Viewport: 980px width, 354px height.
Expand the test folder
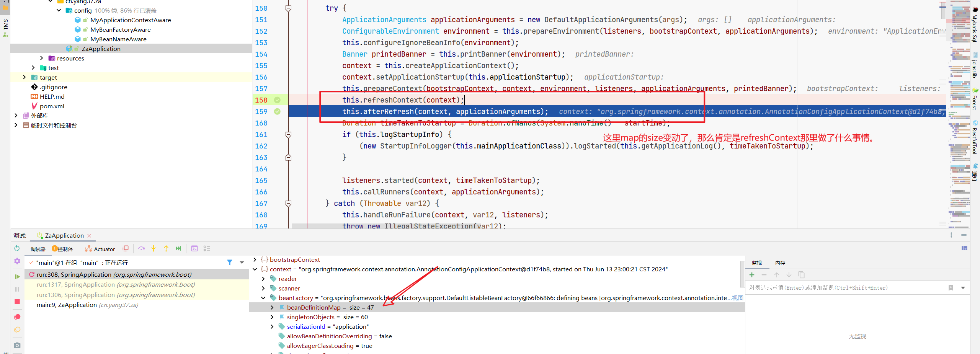tap(33, 68)
